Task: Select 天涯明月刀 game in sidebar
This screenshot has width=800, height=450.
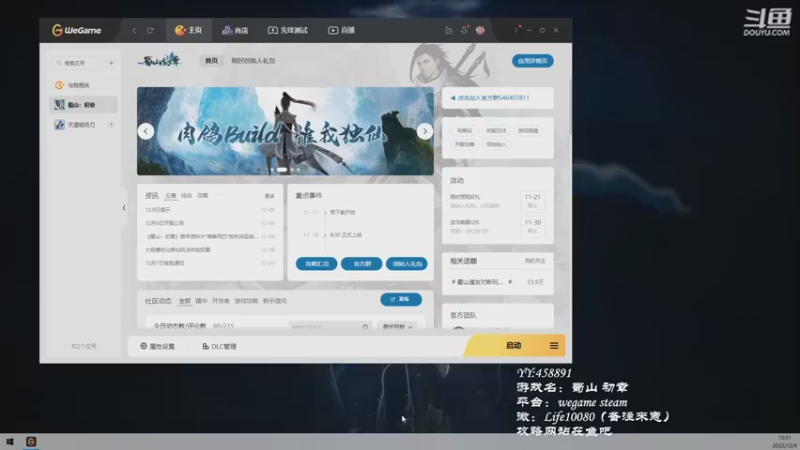Action: pos(83,124)
